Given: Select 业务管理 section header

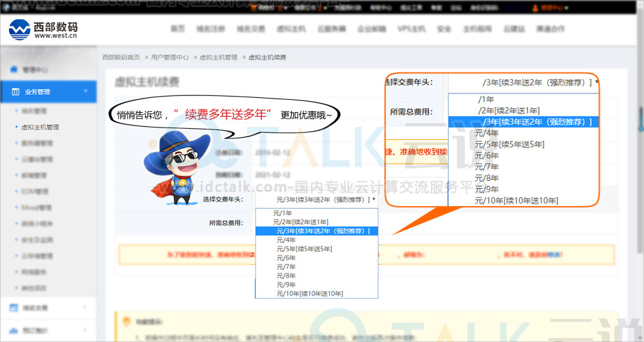Looking at the screenshot, I should [x=48, y=91].
